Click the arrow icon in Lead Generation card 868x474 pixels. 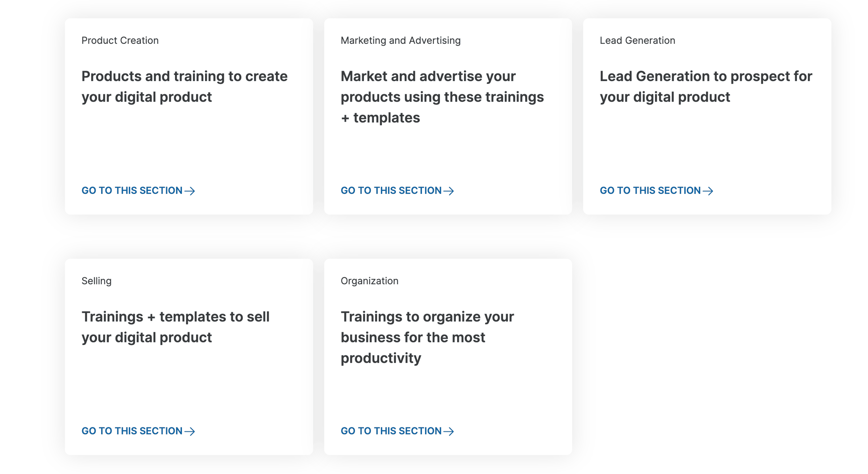(x=708, y=191)
